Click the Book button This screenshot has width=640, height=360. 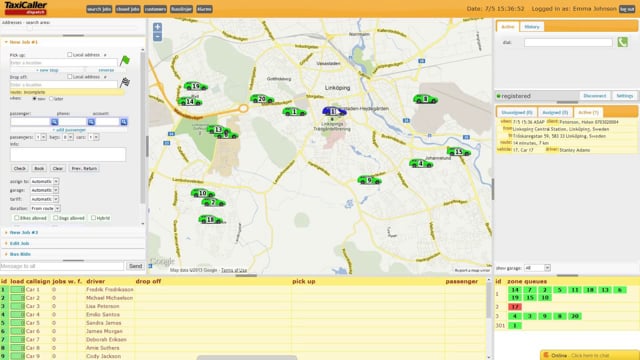pyautogui.click(x=39, y=168)
